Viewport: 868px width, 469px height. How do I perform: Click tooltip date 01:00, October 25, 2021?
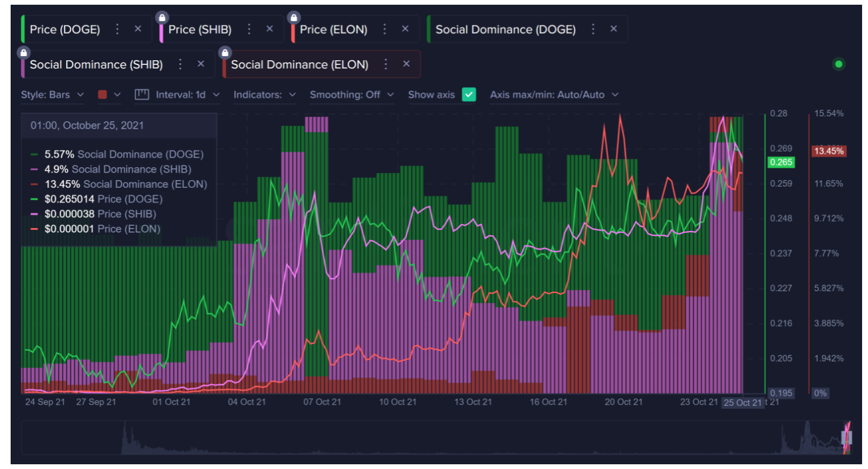[x=87, y=125]
